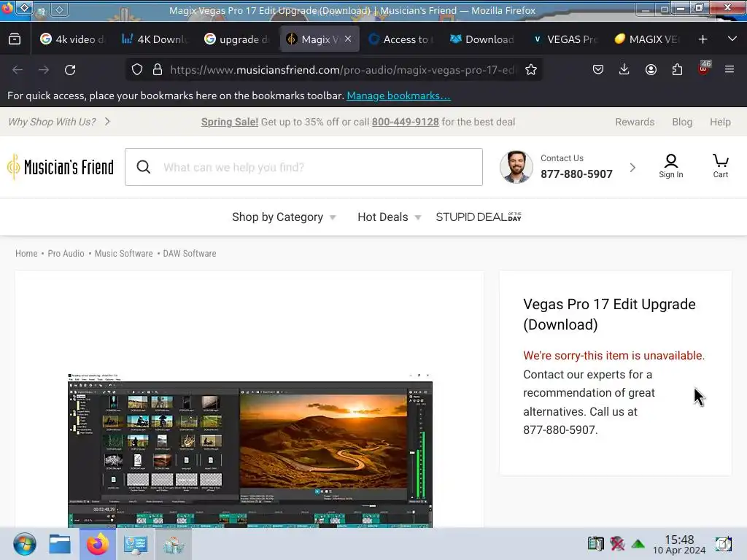
Task: Save page to Pocket
Action: 598,70
